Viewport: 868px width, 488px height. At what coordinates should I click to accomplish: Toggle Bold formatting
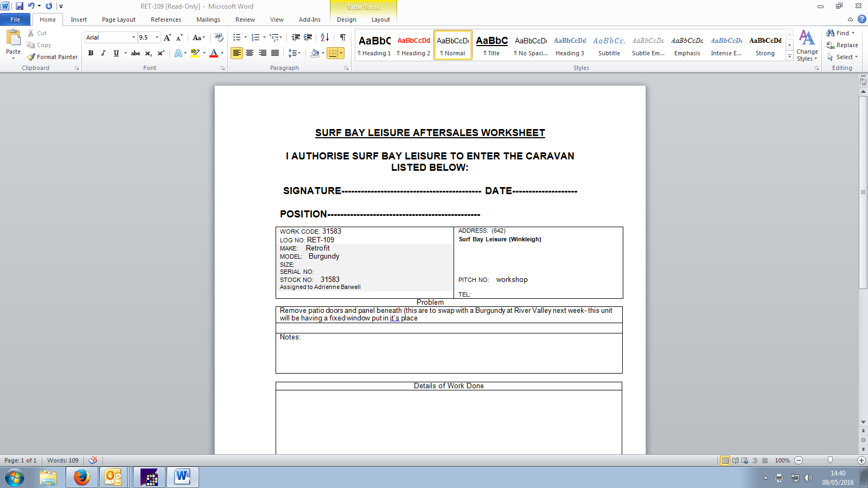[91, 53]
